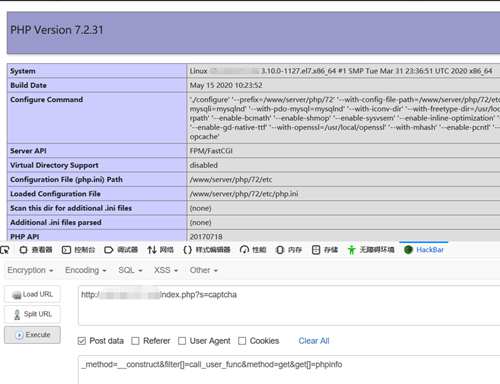Expand the Encoding dropdown
Screen dimensions: 500x384
[x=86, y=270]
